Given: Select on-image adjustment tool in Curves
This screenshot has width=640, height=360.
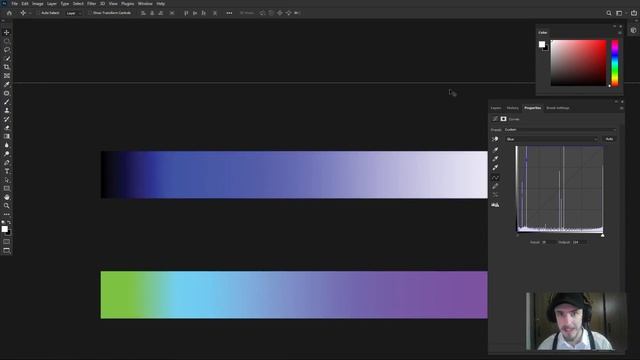Looking at the screenshot, I should pyautogui.click(x=495, y=139).
